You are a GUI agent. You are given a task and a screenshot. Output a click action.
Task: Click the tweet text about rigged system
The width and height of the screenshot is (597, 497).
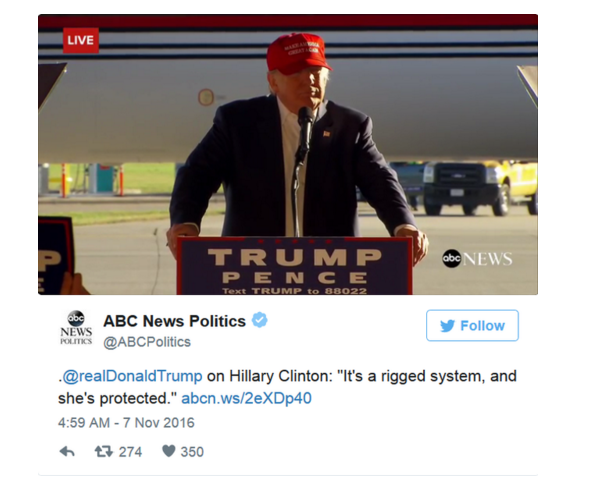pyautogui.click(x=287, y=387)
